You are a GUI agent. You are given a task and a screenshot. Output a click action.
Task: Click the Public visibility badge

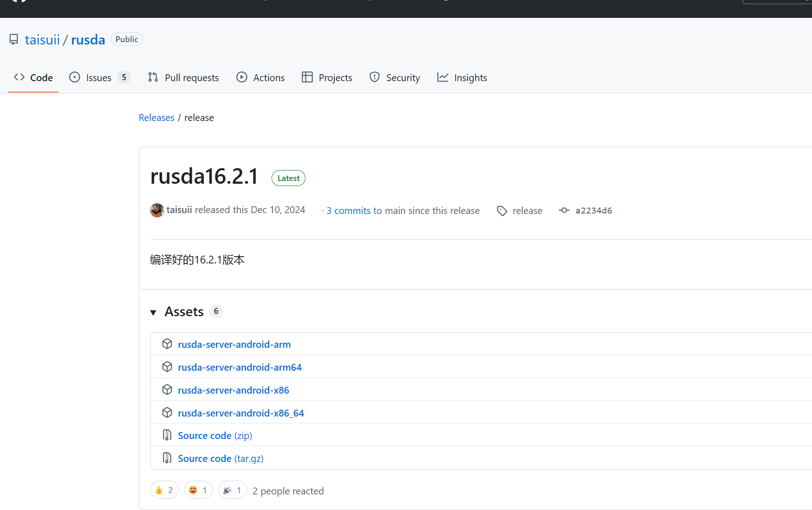point(127,39)
